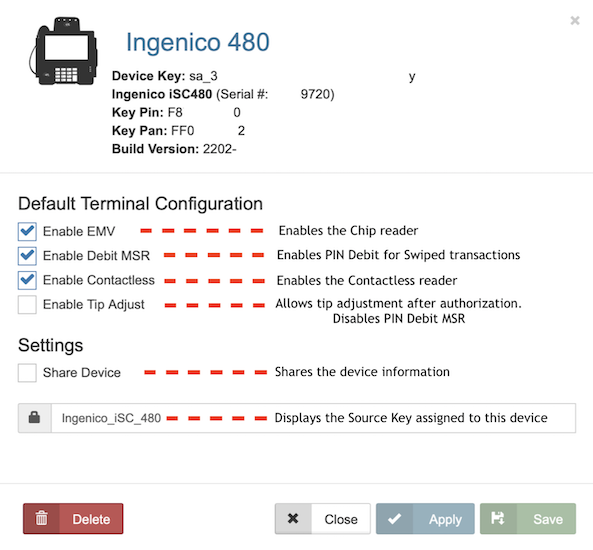The width and height of the screenshot is (593, 550).
Task: Click the lock icon beside source key field
Action: click(x=34, y=418)
